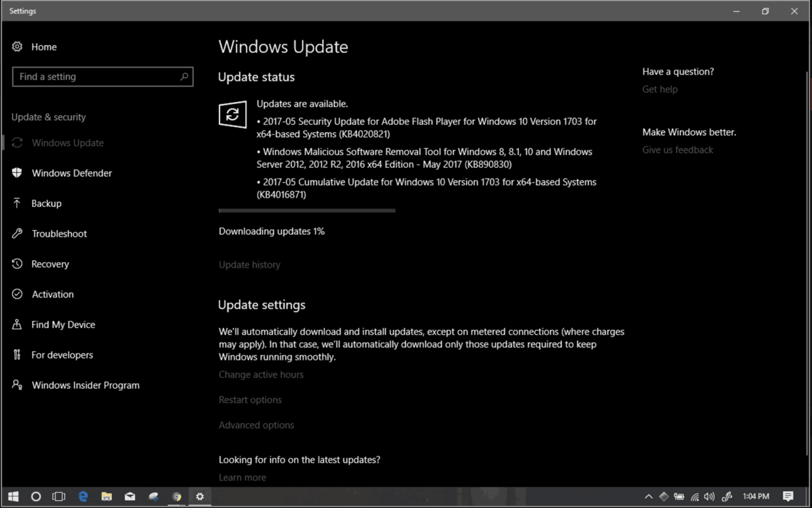
Task: Click the Give us feedback link
Action: tap(678, 150)
